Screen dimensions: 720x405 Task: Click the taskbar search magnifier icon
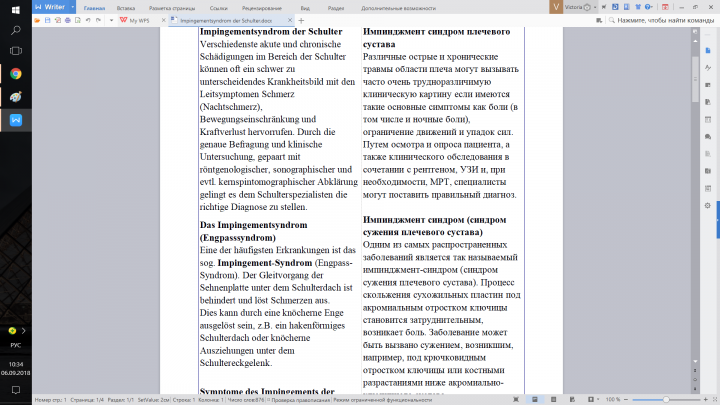pyautogui.click(x=16, y=30)
